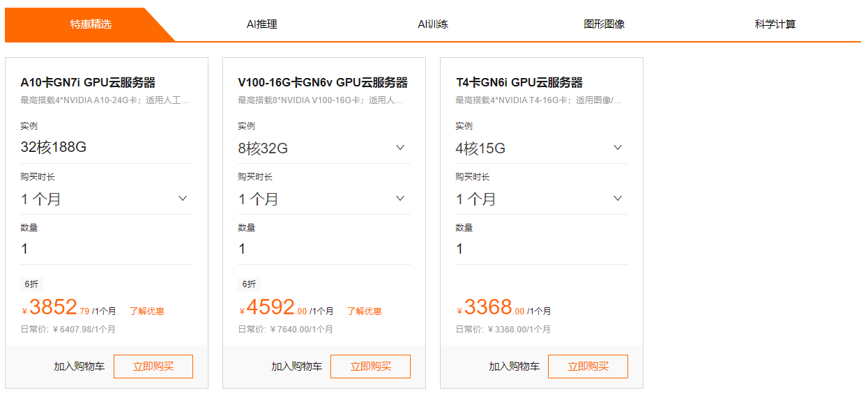Screen dimensions: 868x393
Task: Click 立即购买 for V100 GN6v server
Action: click(371, 367)
